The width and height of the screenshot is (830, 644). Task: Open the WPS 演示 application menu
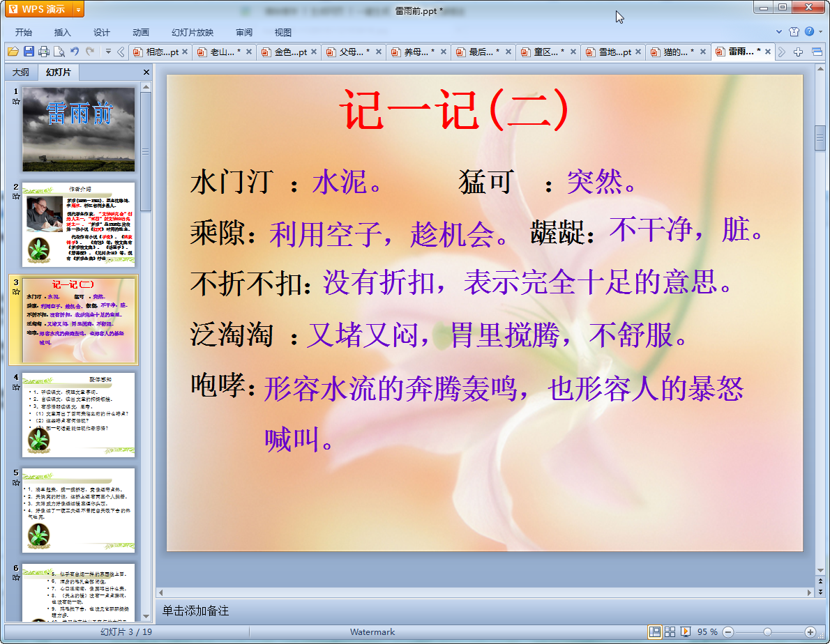(x=40, y=9)
